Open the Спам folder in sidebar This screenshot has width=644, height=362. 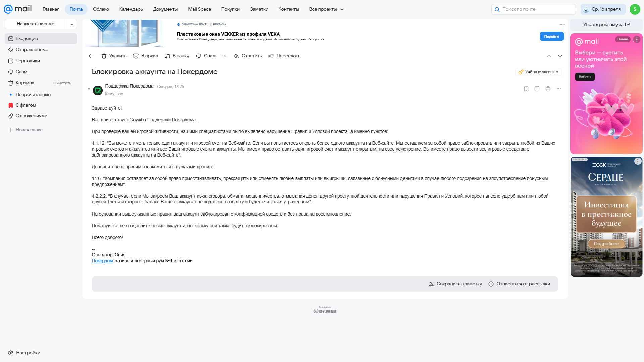click(x=41, y=72)
